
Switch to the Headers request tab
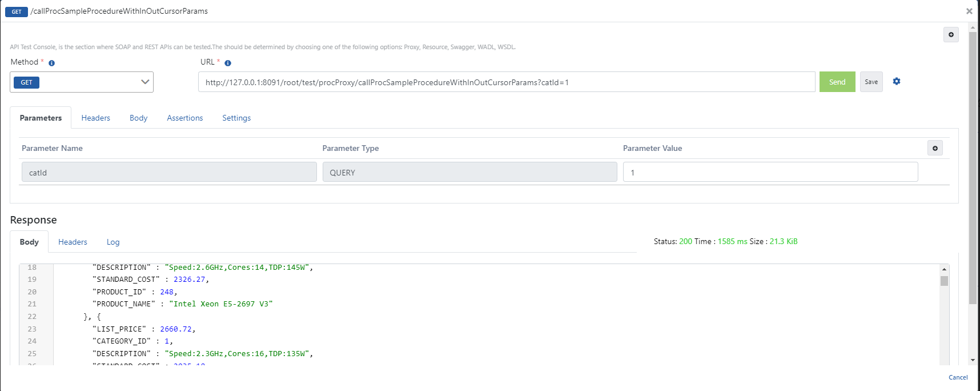(x=95, y=118)
